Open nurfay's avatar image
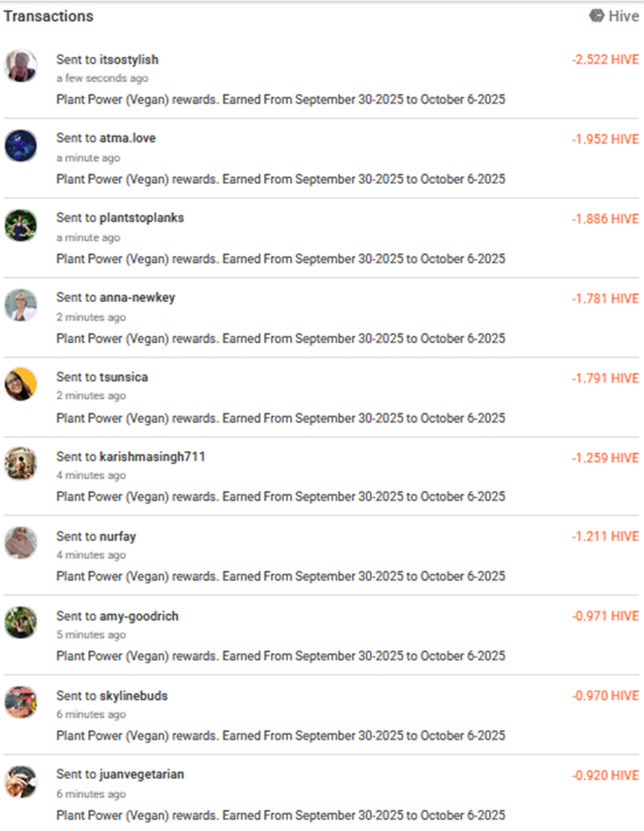Screen dimensions: 644x831 coord(20,543)
